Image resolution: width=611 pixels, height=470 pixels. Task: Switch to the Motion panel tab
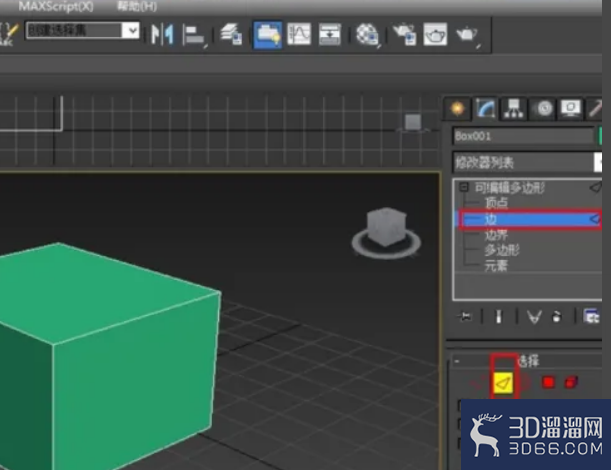click(x=544, y=108)
